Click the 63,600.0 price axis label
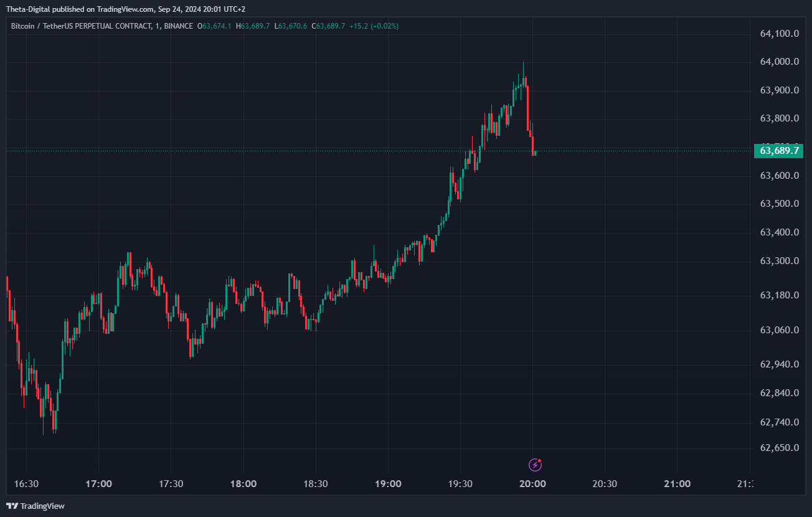This screenshot has width=812, height=517. tap(780, 176)
